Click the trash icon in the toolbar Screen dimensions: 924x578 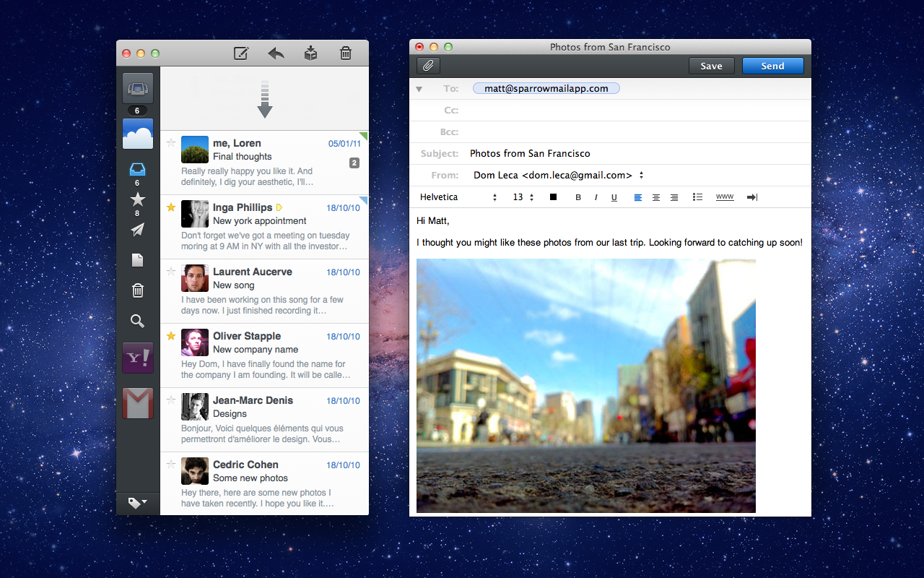coord(346,53)
